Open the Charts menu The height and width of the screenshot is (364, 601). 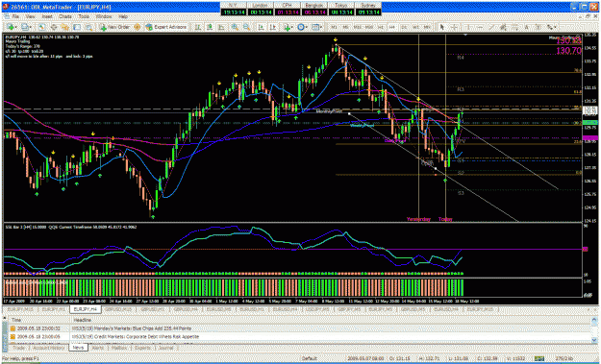[65, 16]
